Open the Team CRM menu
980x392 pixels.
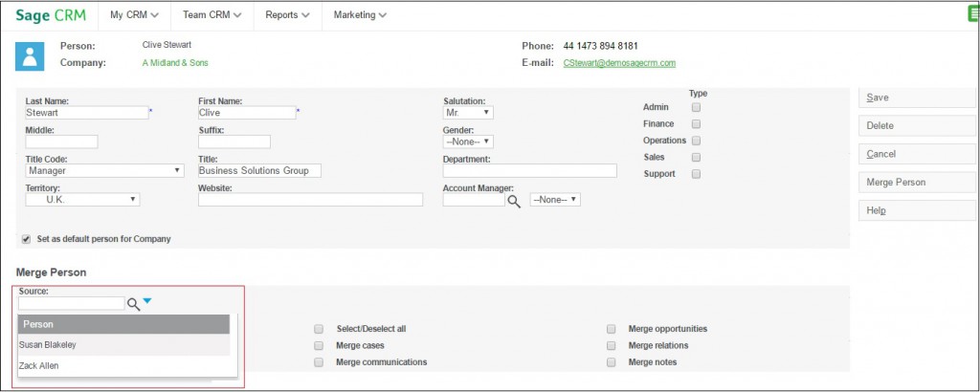pyautogui.click(x=212, y=15)
